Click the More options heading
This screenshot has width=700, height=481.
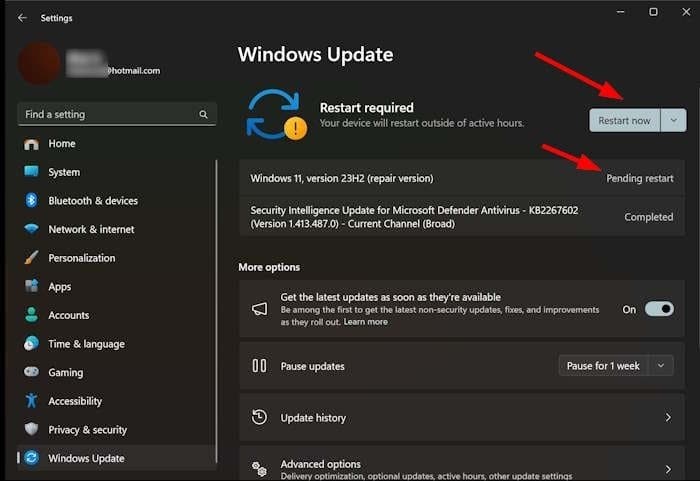point(269,267)
